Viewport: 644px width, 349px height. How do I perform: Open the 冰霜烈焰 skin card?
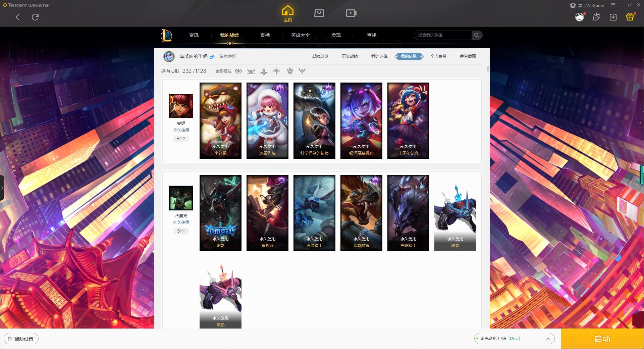point(267,121)
